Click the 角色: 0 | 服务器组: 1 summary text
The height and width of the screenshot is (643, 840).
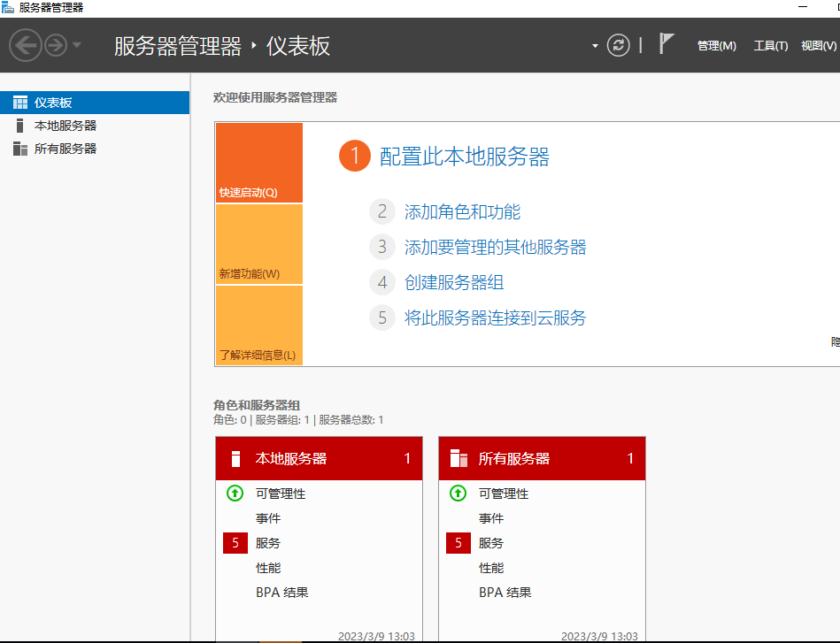[298, 420]
